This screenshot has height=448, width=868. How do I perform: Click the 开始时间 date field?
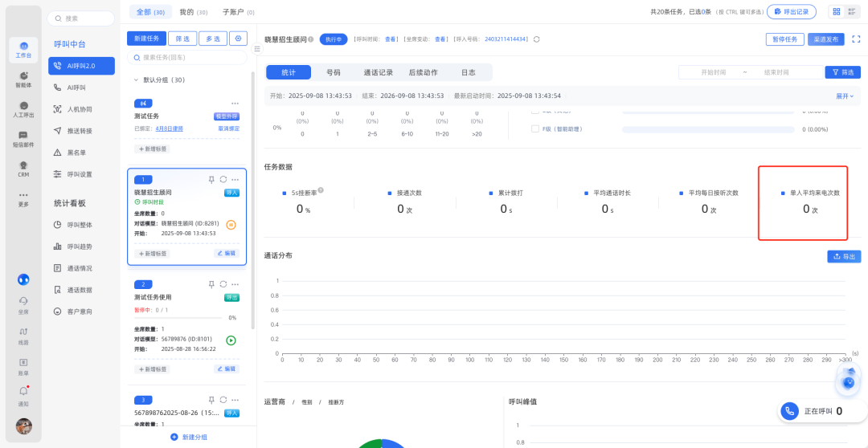712,72
